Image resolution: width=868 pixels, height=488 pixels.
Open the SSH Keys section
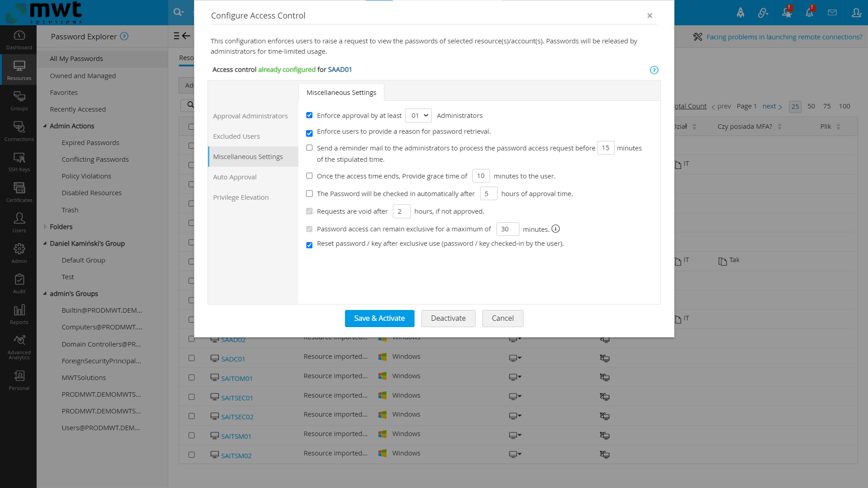pos(19,161)
